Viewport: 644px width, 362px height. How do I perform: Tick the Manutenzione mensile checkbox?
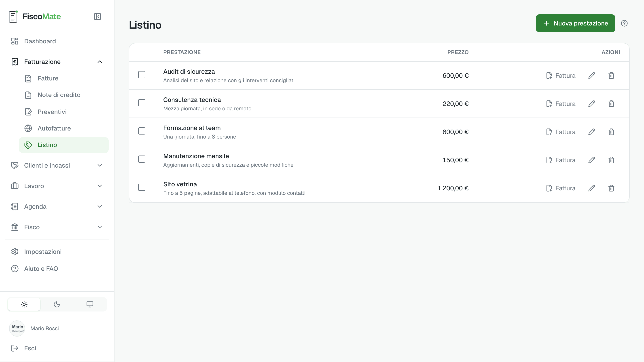(142, 159)
